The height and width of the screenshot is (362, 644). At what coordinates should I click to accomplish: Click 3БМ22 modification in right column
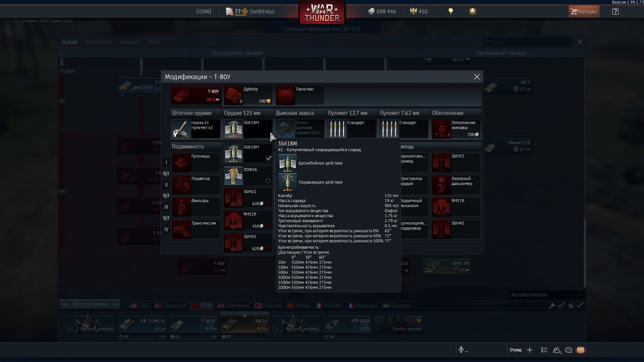coord(456,162)
